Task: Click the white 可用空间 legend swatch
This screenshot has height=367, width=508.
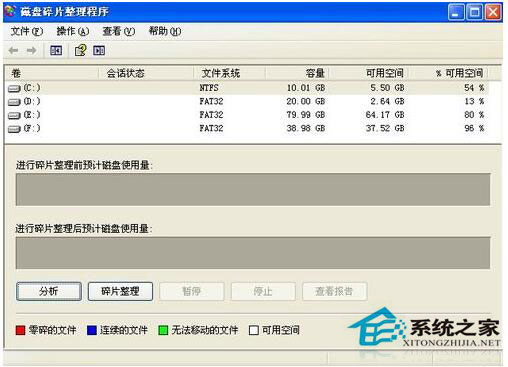Action: click(x=254, y=330)
